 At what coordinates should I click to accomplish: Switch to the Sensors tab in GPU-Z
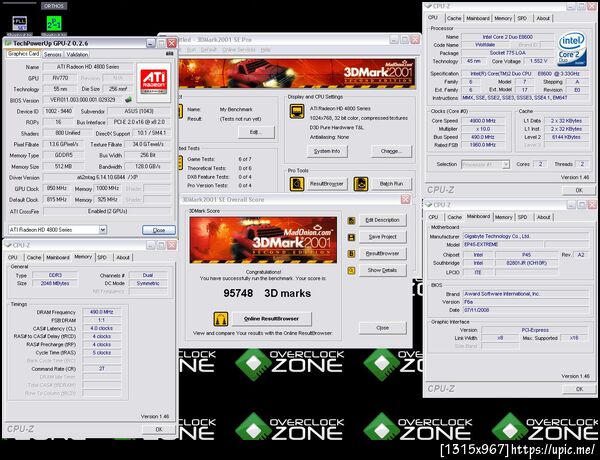(x=53, y=55)
